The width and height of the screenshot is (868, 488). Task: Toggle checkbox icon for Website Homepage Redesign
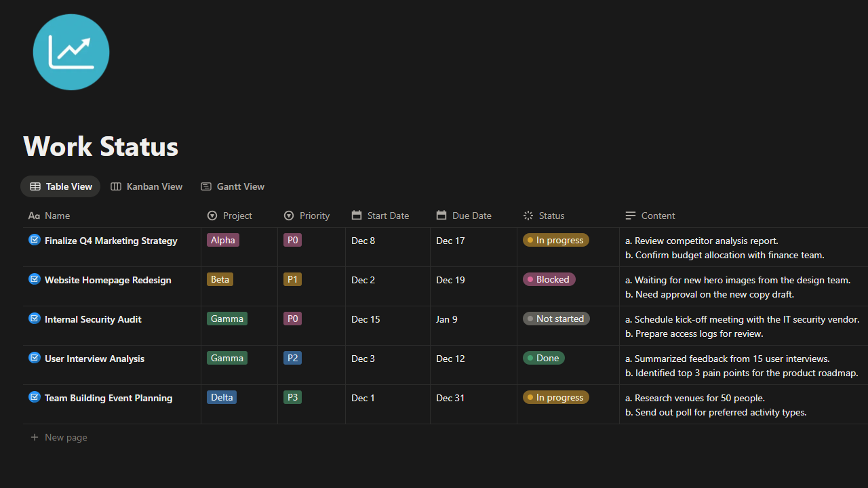35,279
